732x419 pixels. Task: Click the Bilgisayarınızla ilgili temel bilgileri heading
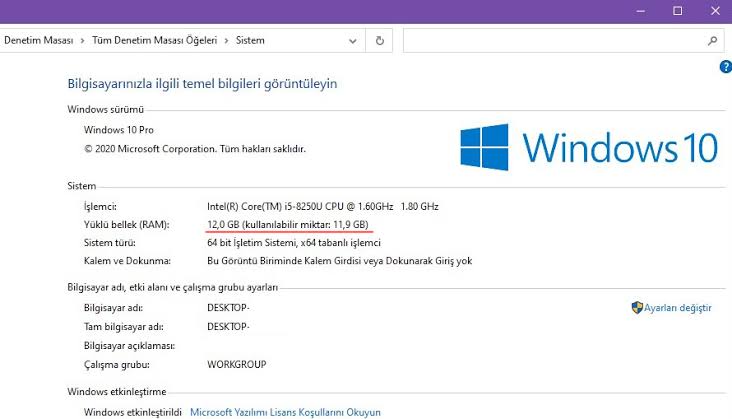pyautogui.click(x=202, y=84)
